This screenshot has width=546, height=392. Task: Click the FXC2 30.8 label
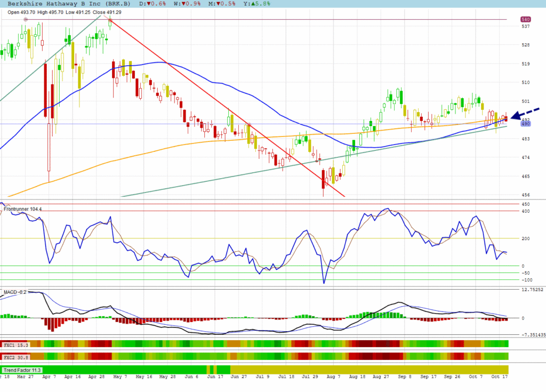(15, 356)
